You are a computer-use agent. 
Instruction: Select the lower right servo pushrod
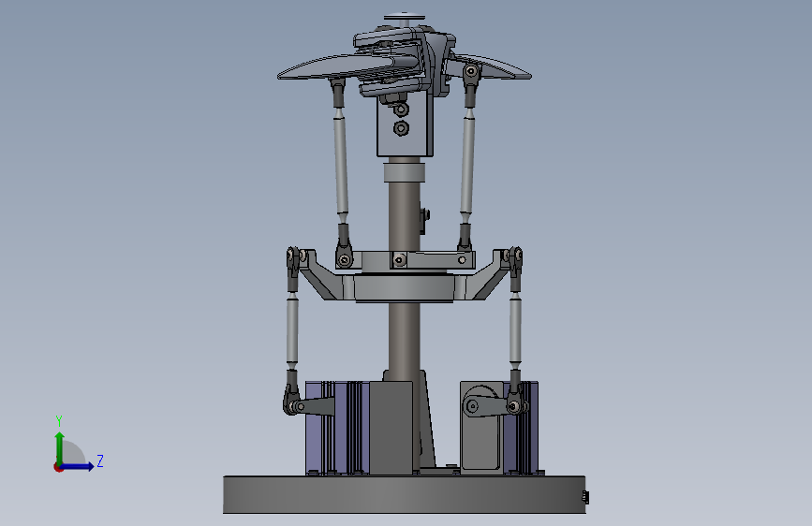click(515, 331)
